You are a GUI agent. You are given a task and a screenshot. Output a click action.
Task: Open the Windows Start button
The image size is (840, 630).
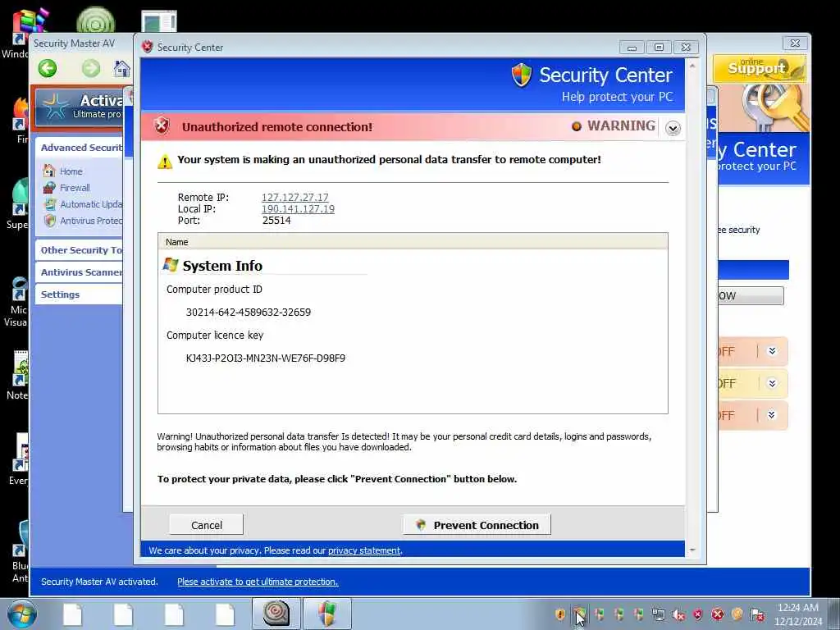(x=22, y=614)
